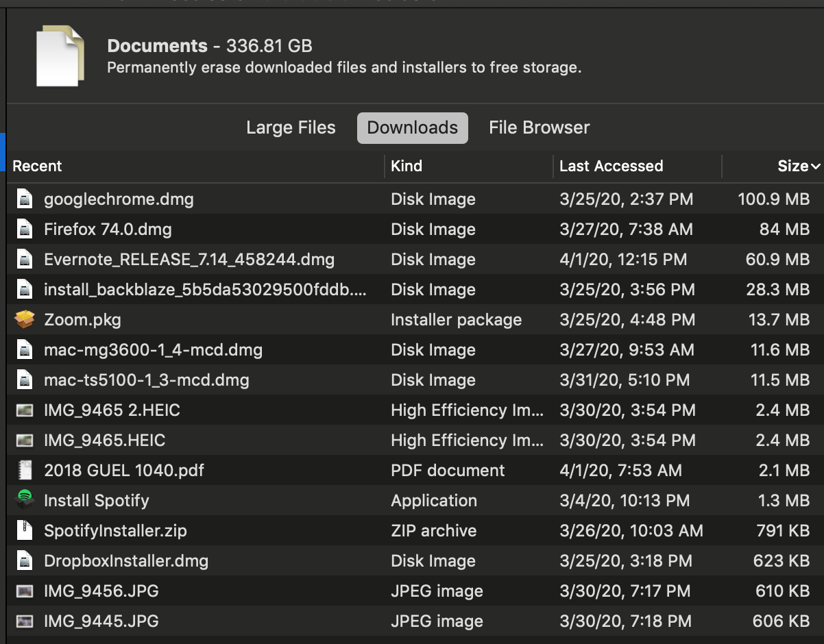Select mac-ts5100-1_3-mcd.dmg file name
Viewport: 824px width, 644px height.
[147, 380]
